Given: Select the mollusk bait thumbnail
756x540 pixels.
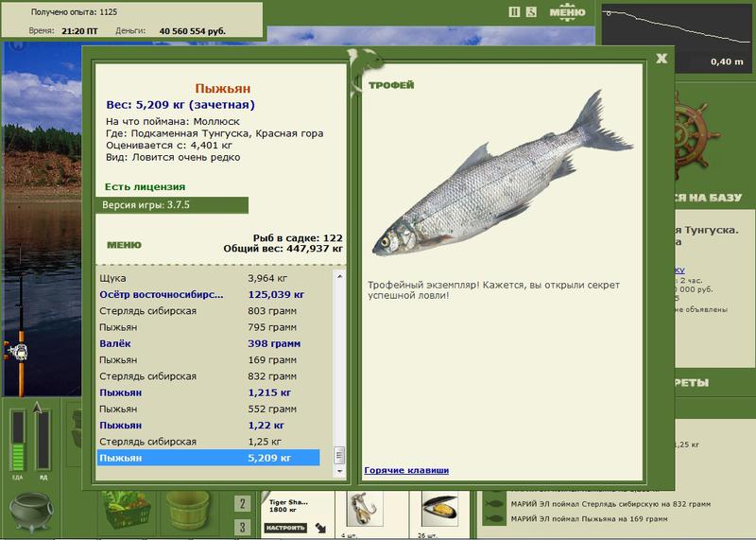Looking at the screenshot, I should (439, 509).
